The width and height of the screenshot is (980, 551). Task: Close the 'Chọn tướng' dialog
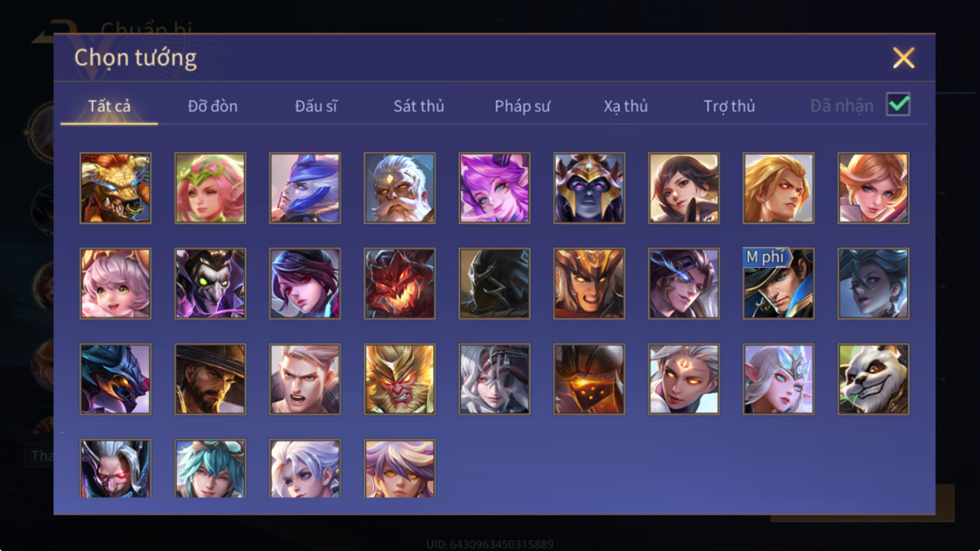pyautogui.click(x=903, y=58)
